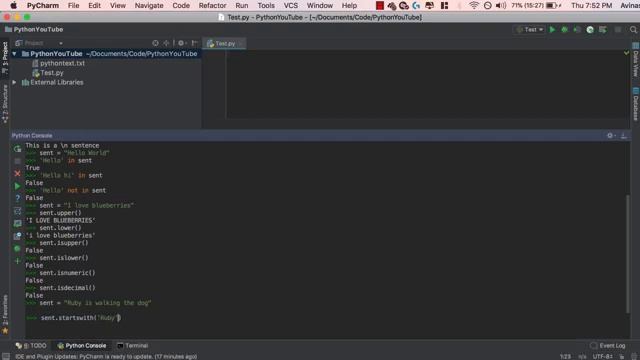Image resolution: width=640 pixels, height=360 pixels.
Task: Click the Wi-Fi status icon
Action: pos(473,5)
